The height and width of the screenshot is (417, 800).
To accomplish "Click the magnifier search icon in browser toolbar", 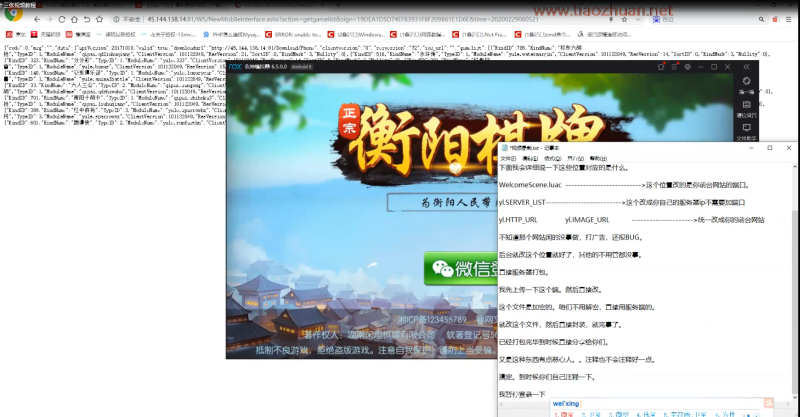I will (x=761, y=19).
